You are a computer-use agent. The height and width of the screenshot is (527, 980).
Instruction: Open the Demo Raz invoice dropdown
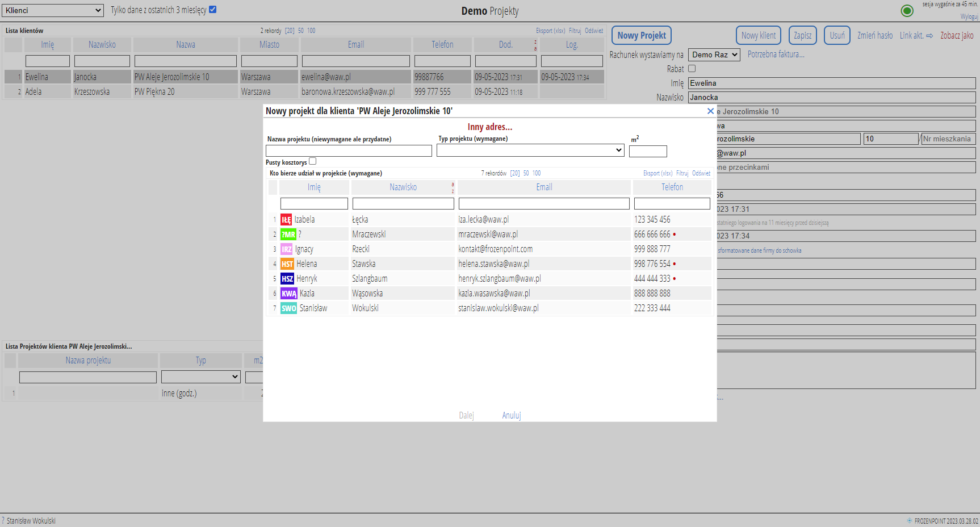pyautogui.click(x=714, y=55)
